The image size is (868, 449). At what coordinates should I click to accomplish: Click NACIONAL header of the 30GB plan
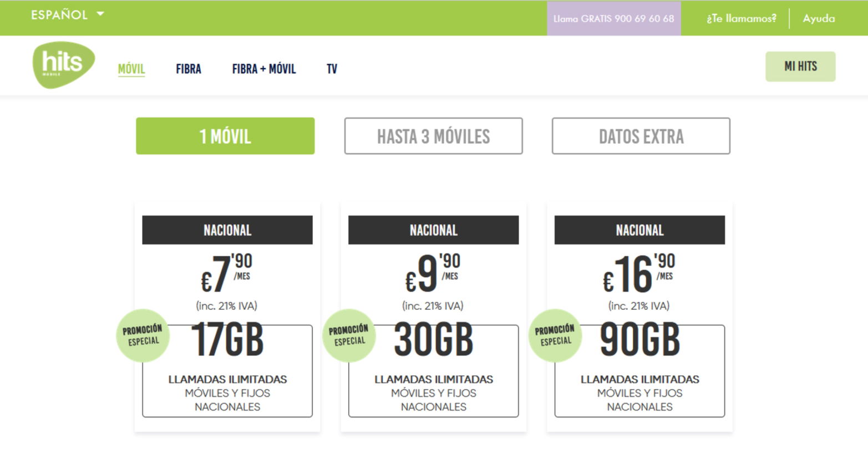pos(433,230)
